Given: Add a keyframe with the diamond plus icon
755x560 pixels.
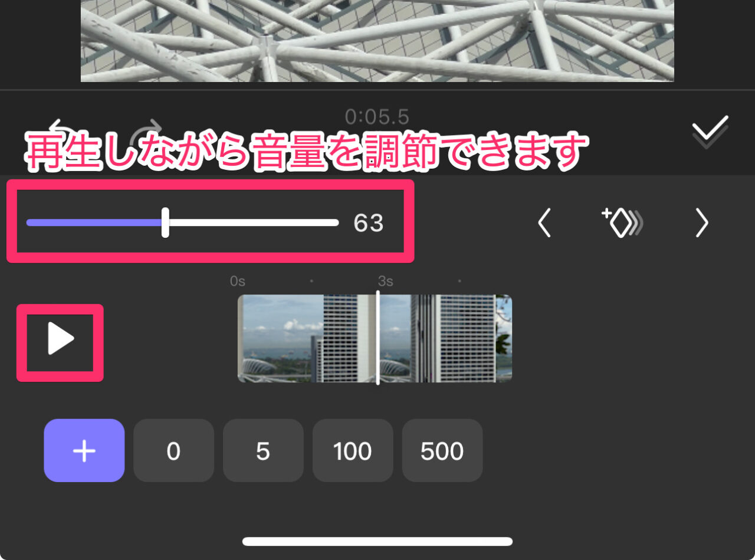Looking at the screenshot, I should (622, 223).
